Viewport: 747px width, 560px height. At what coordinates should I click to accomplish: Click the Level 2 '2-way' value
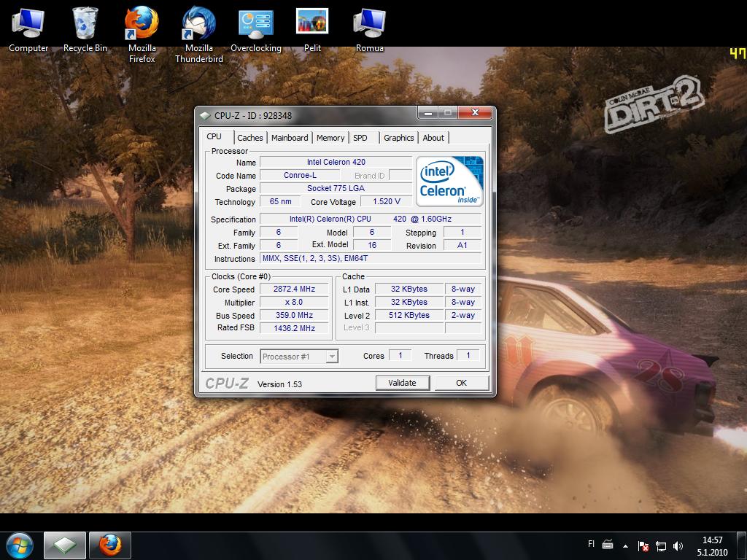(x=463, y=315)
